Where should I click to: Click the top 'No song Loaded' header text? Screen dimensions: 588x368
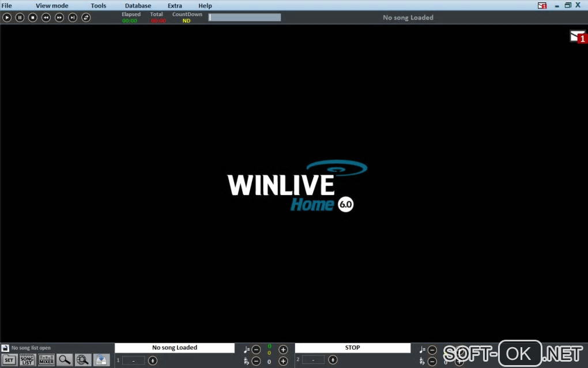(x=408, y=17)
